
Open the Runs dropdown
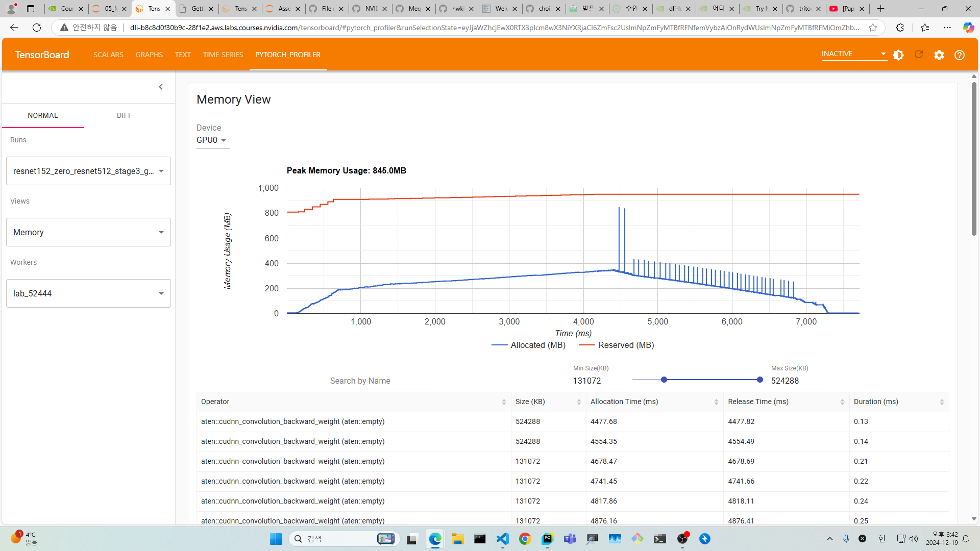point(88,171)
